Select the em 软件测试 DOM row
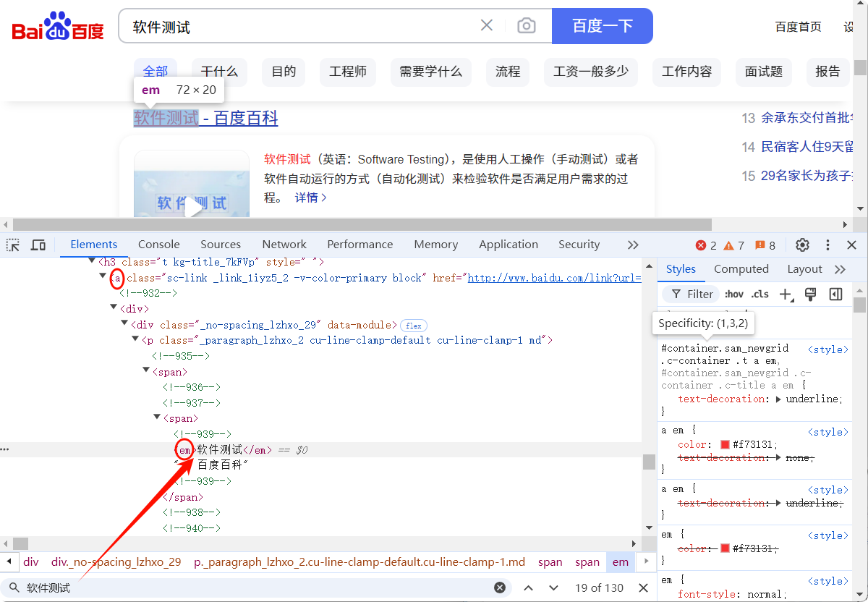The width and height of the screenshot is (868, 602). (321, 450)
